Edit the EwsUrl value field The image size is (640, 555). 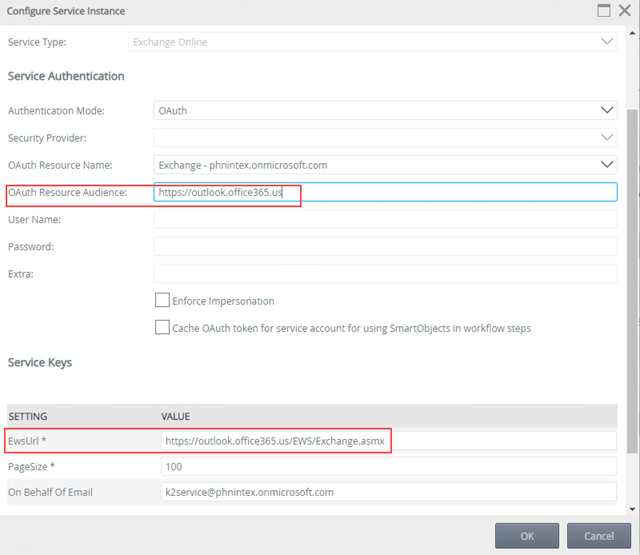coord(388,440)
